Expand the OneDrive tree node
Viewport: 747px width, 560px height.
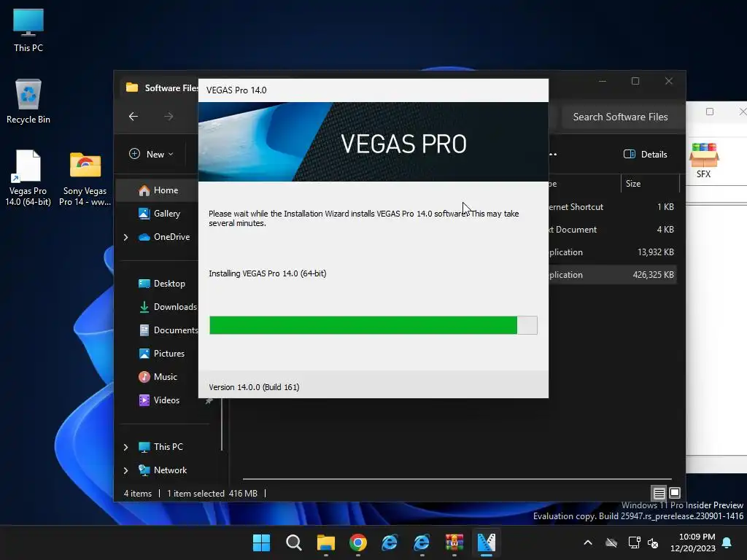(125, 237)
